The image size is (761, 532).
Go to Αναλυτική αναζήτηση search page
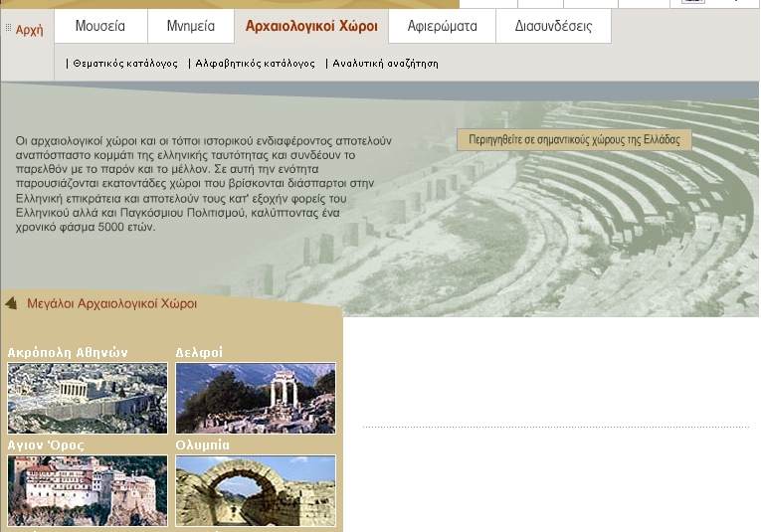[x=385, y=63]
